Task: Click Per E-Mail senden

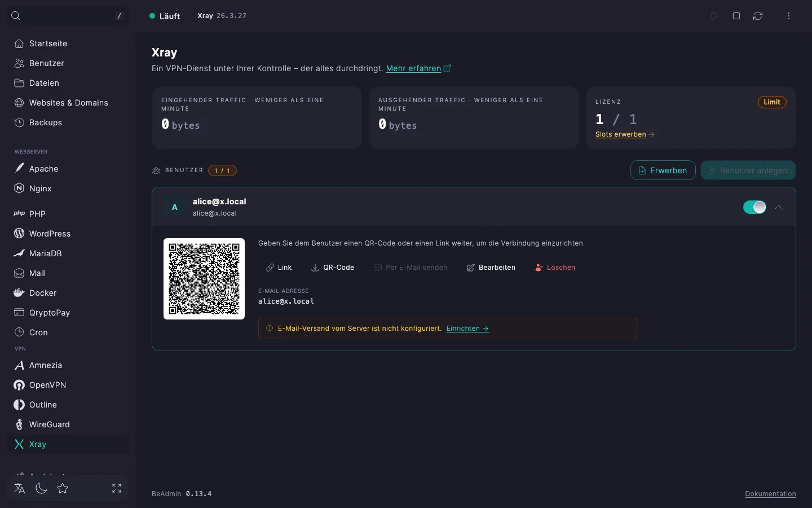Action: [411, 268]
